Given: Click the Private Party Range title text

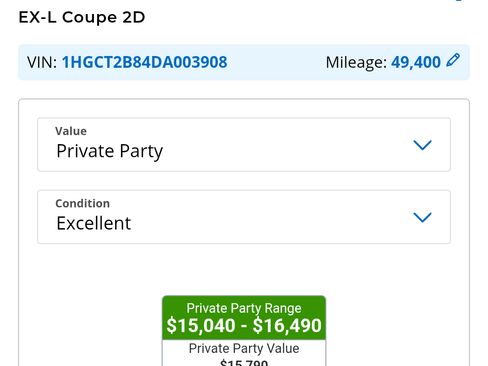Looking at the screenshot, I should pos(244,308).
